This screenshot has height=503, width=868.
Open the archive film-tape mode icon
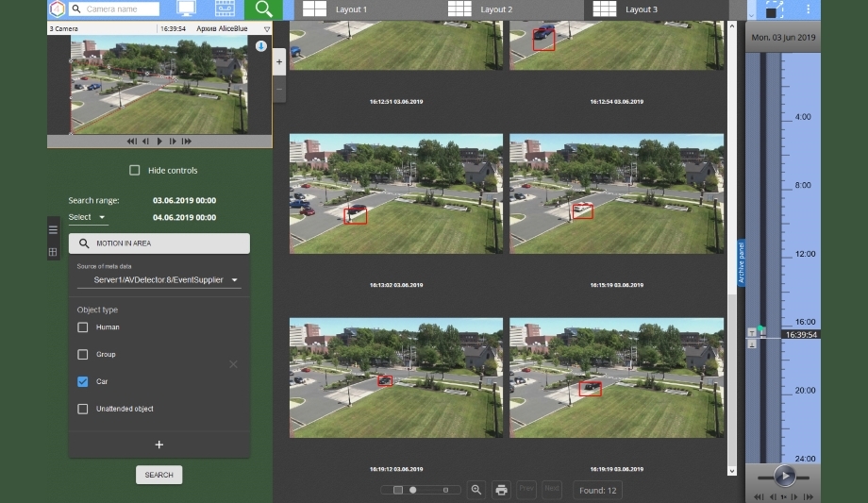pyautogui.click(x=225, y=8)
